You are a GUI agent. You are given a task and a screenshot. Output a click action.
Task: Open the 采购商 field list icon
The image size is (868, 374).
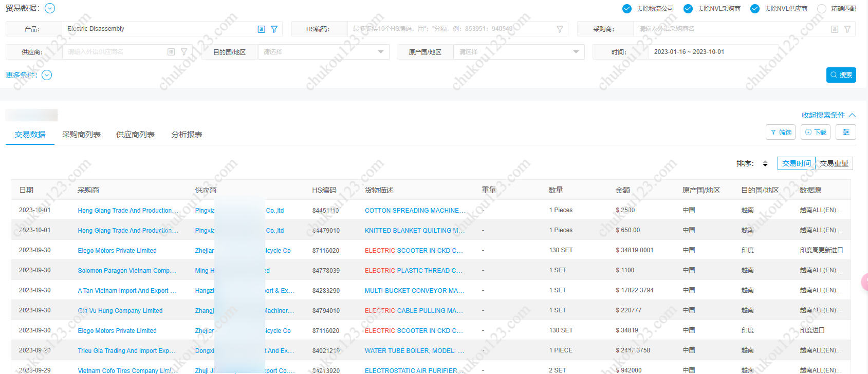835,29
